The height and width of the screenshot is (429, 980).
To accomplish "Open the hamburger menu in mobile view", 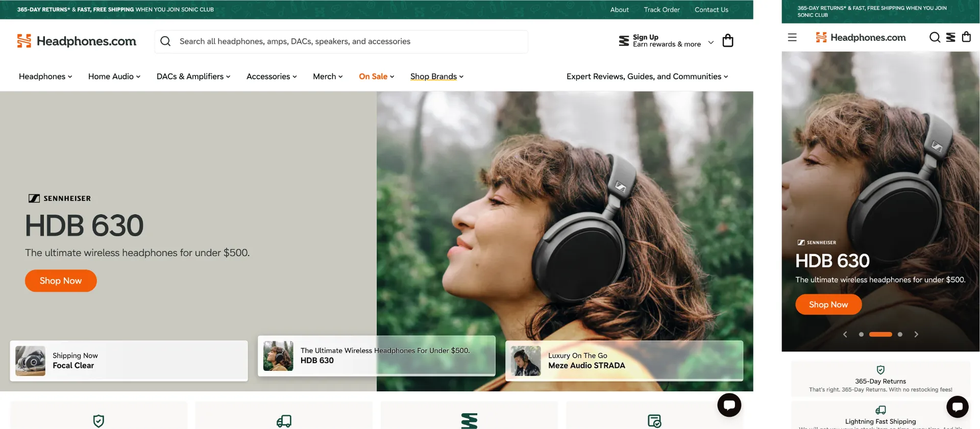I will 792,37.
